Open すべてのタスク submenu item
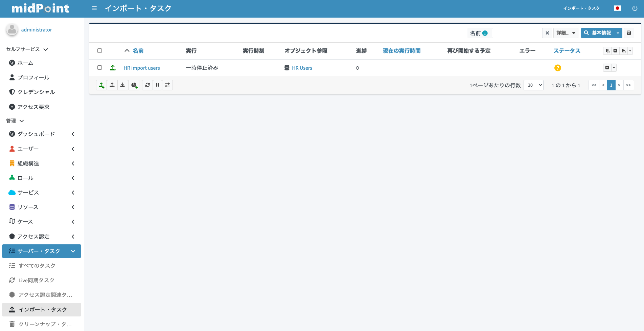The image size is (644, 331). point(42,266)
